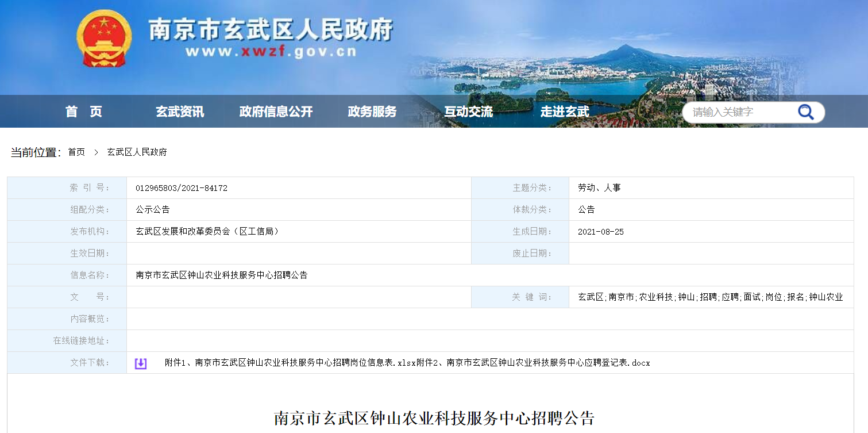Select index number 012965803/2021-84172
The width and height of the screenshot is (868, 433).
pyautogui.click(x=182, y=188)
